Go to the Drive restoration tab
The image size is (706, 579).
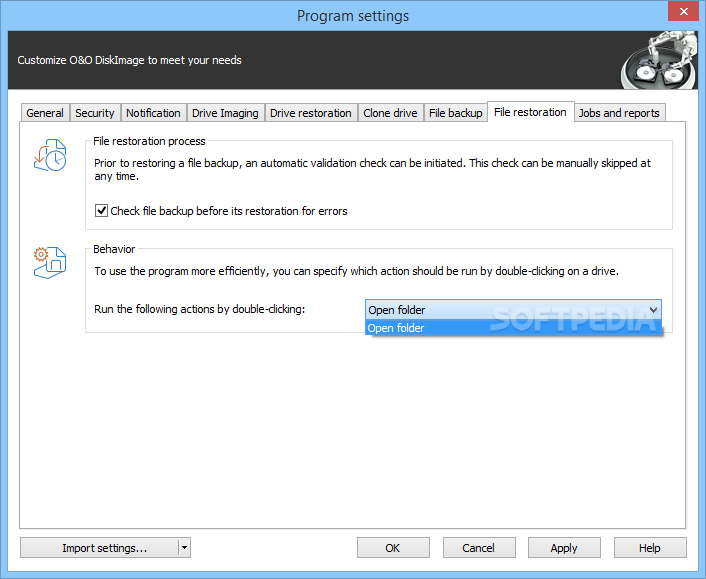(x=311, y=113)
